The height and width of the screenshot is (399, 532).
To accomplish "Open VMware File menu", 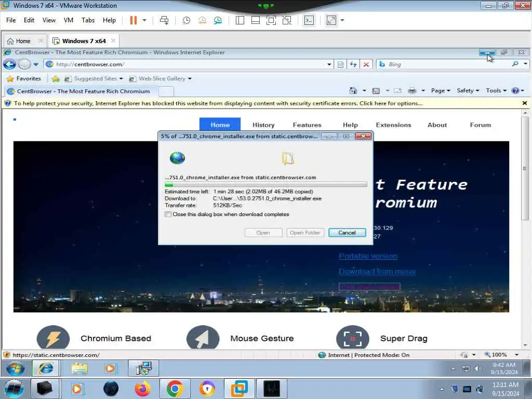I will (x=11, y=20).
